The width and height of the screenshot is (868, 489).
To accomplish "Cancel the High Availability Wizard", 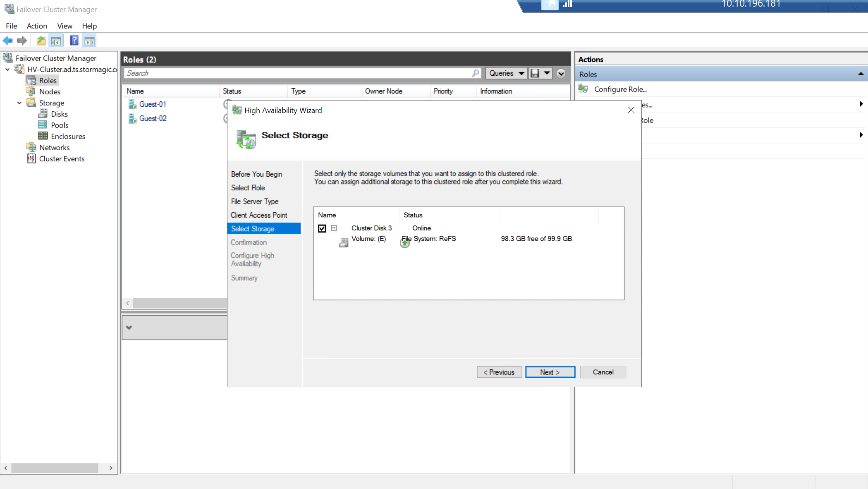I will 603,372.
